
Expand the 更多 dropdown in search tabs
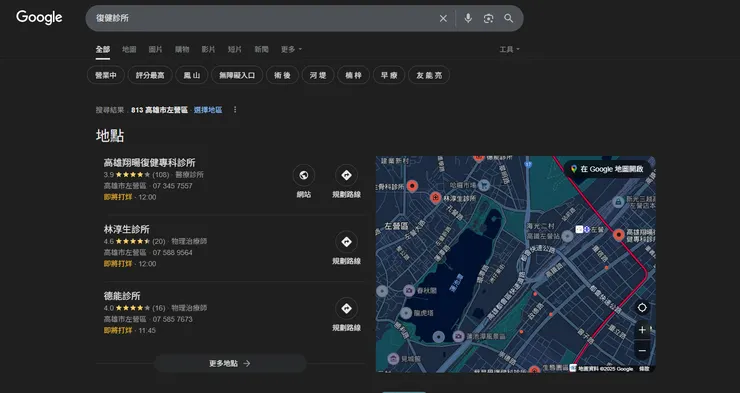(x=291, y=49)
